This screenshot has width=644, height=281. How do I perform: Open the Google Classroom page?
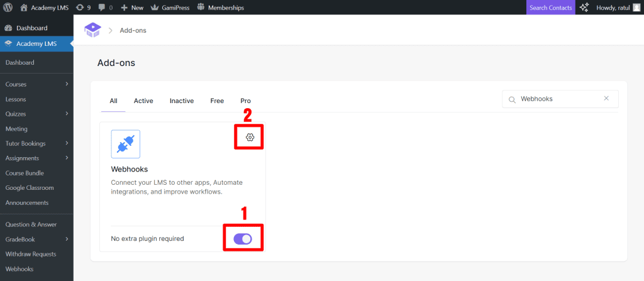tap(30, 188)
